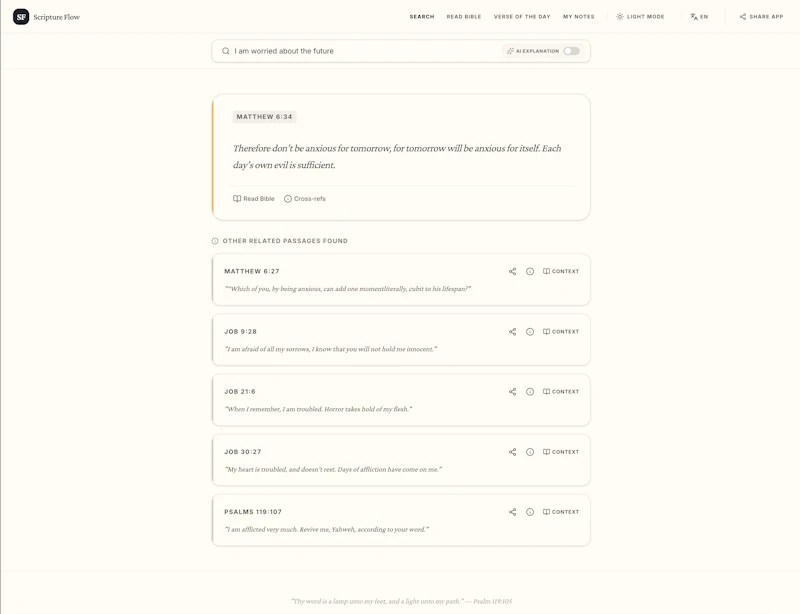Click the verse 'I am afflicted very much'
Image resolution: width=800 pixels, height=614 pixels.
coord(327,530)
